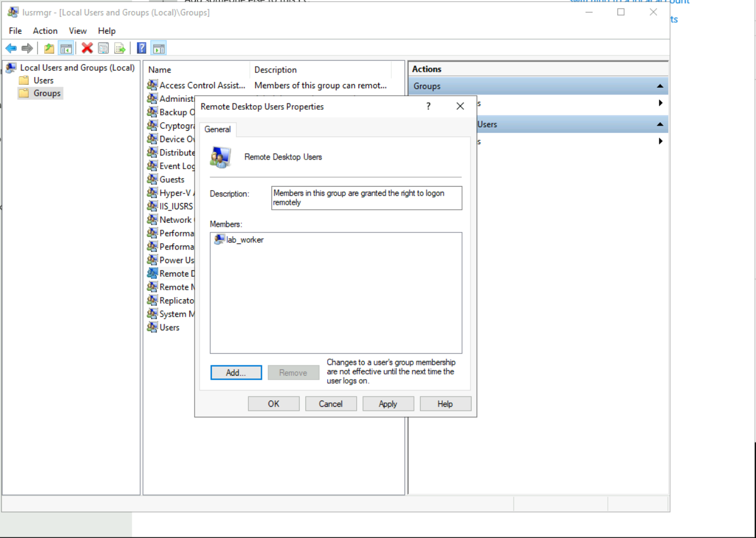756x538 pixels.
Task: Select the General tab in Properties dialog
Action: coord(218,130)
